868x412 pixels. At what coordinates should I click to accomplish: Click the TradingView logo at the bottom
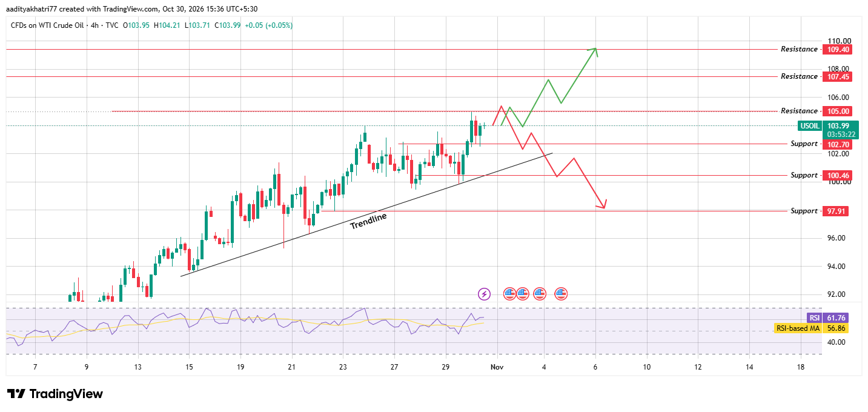click(55, 394)
